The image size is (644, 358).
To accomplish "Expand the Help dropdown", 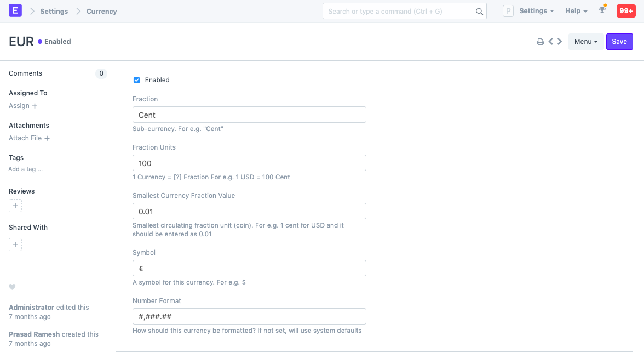I will pos(576,11).
